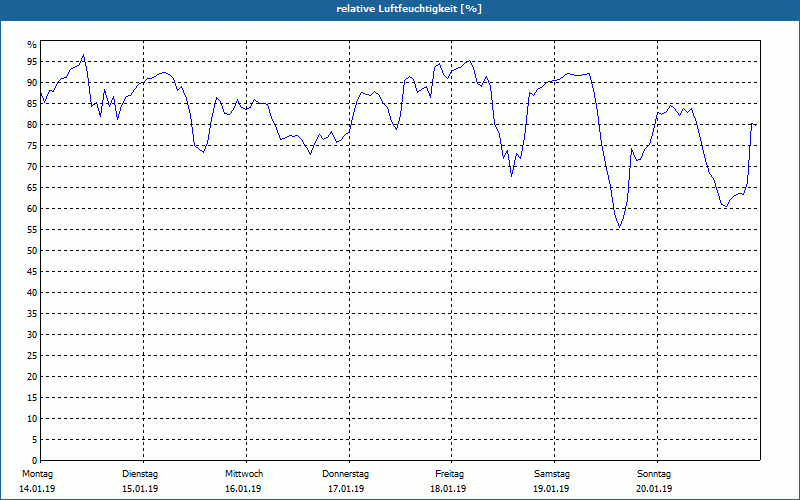Click the y-axis value 55

pos(32,230)
